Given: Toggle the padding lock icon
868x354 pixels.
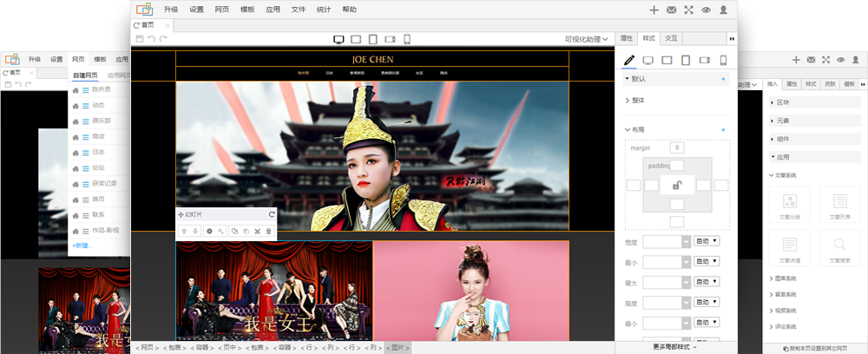Looking at the screenshot, I should pyautogui.click(x=678, y=185).
